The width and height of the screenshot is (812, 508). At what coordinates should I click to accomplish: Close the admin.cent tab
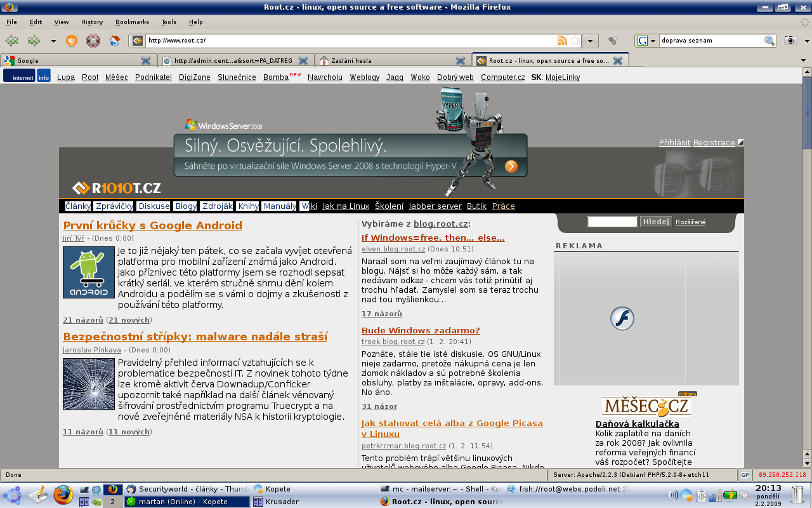coord(303,61)
